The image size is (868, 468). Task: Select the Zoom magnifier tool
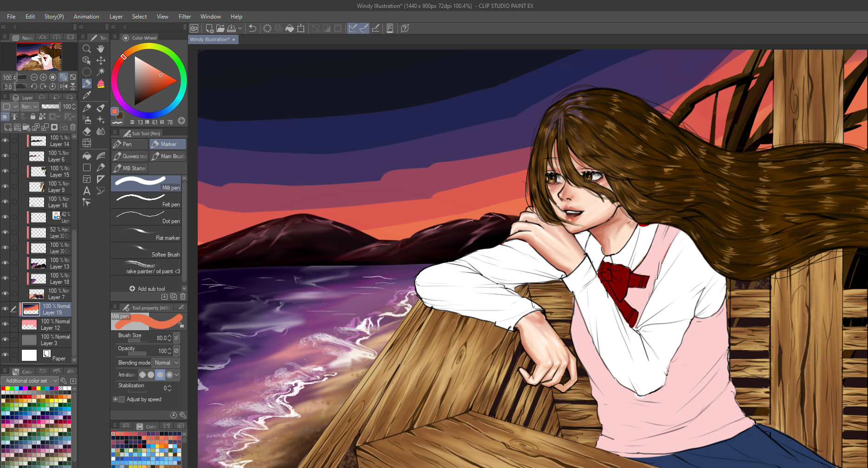coord(86,49)
